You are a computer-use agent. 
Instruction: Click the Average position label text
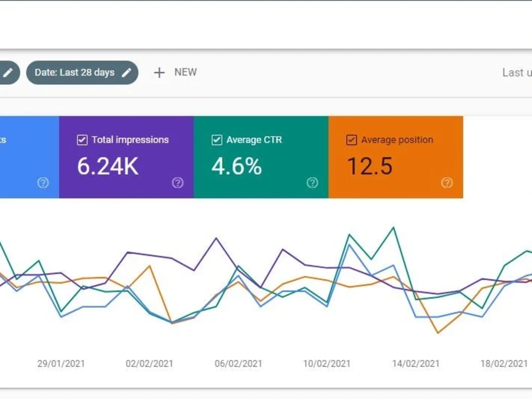[397, 140]
